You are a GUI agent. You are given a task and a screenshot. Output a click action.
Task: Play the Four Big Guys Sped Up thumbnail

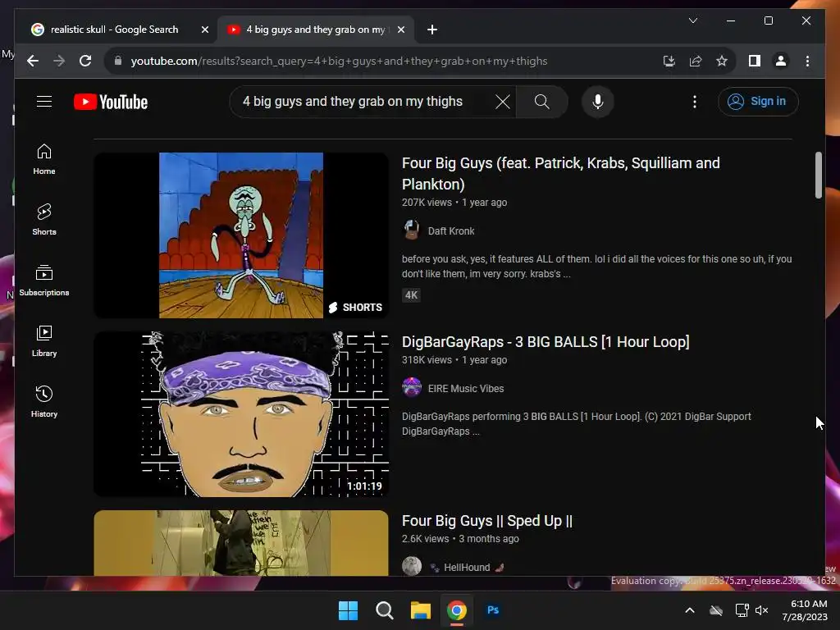tap(241, 543)
